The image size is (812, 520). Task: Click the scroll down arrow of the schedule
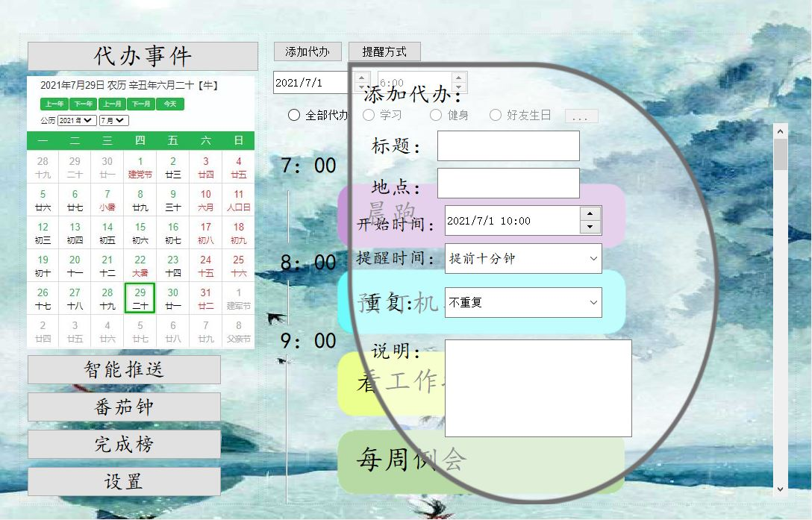pyautogui.click(x=781, y=489)
